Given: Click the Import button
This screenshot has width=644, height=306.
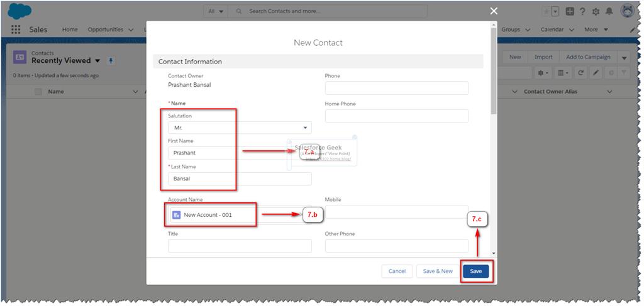Looking at the screenshot, I should [543, 57].
